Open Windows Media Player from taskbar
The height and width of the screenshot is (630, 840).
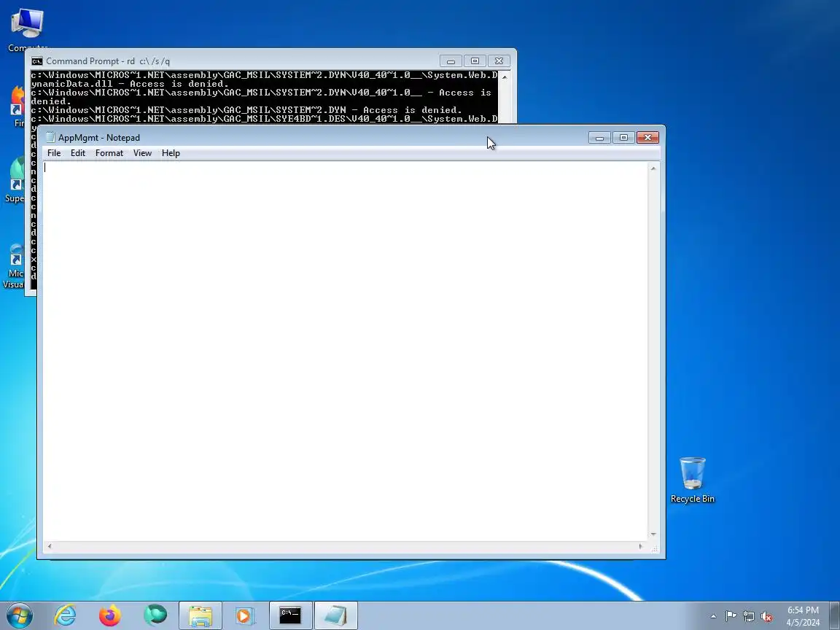244,615
